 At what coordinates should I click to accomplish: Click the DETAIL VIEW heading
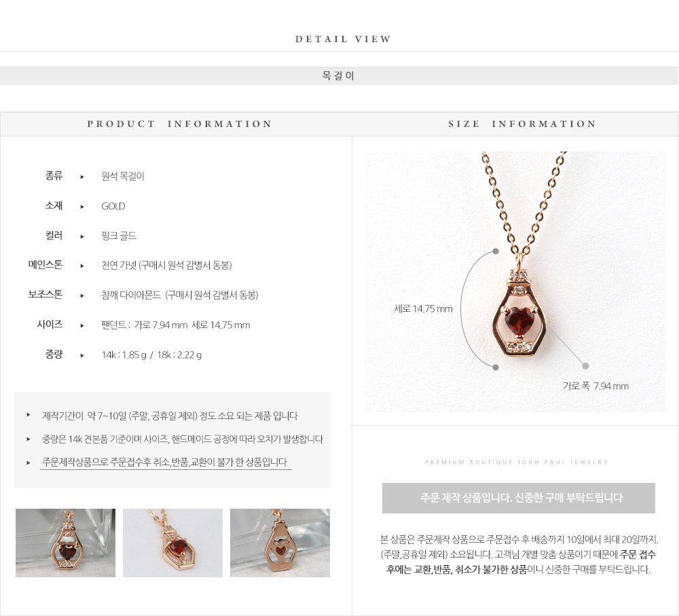click(343, 39)
